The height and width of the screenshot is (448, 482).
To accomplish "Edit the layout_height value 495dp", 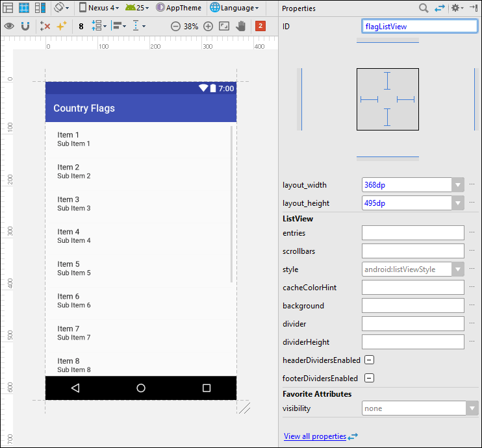I will point(407,203).
